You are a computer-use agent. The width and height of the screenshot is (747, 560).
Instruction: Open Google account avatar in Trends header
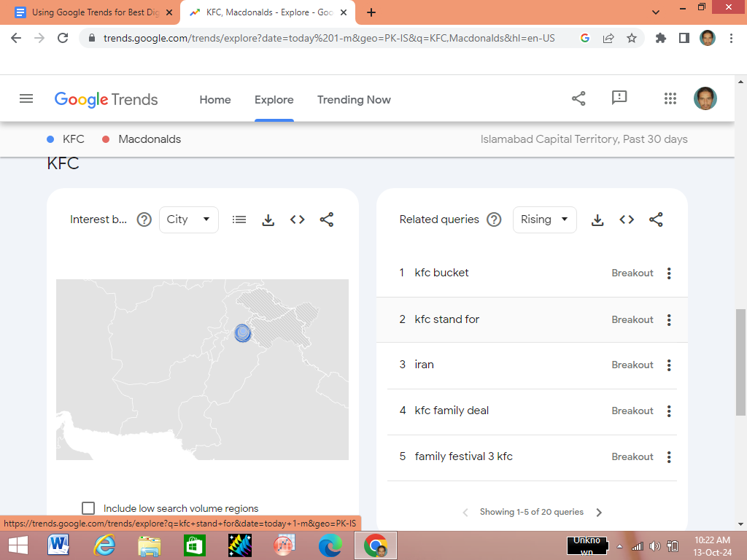[x=705, y=98]
